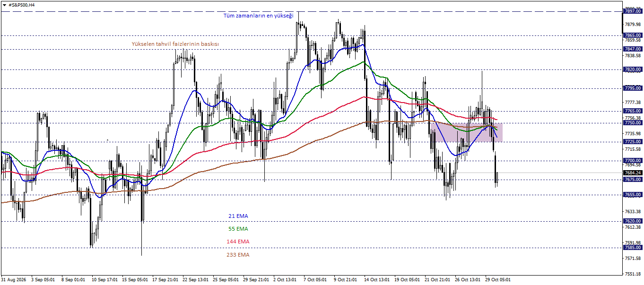Click the 7750.00 price level tag
644x285 pixels.
pyautogui.click(x=633, y=122)
